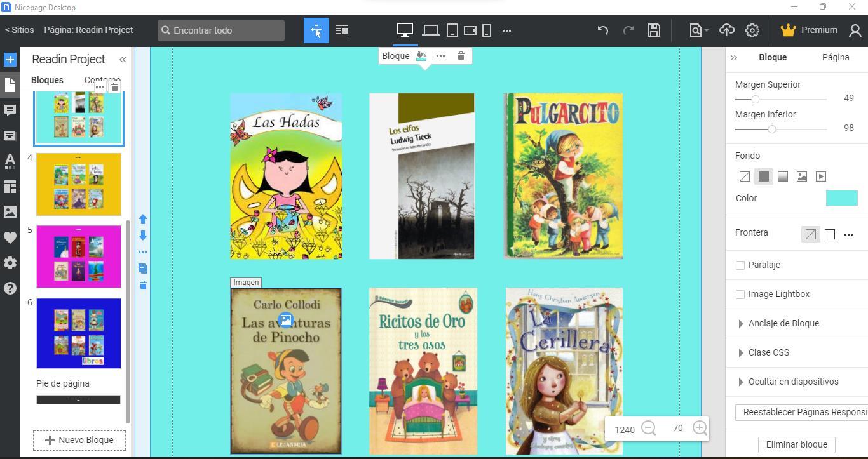Select block thumbnail number 5
The width and height of the screenshot is (868, 459).
[x=79, y=256]
